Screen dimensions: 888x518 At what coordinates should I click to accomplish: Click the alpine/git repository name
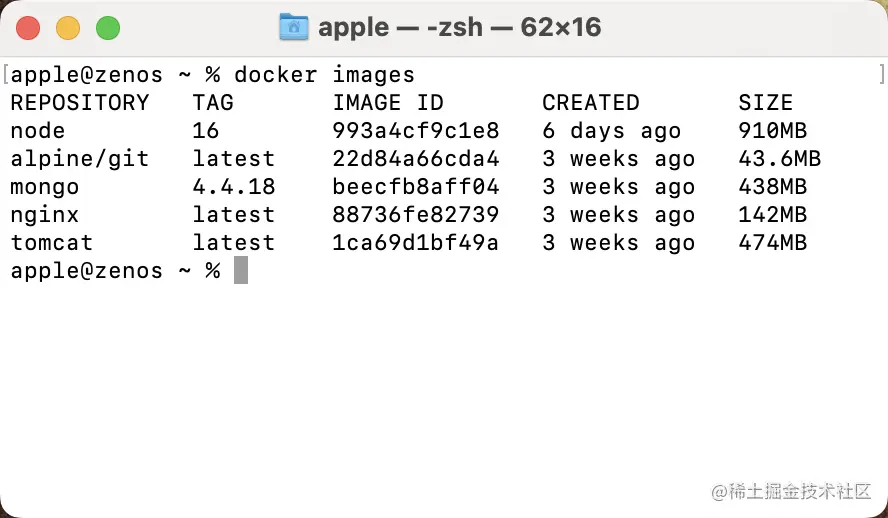80,159
